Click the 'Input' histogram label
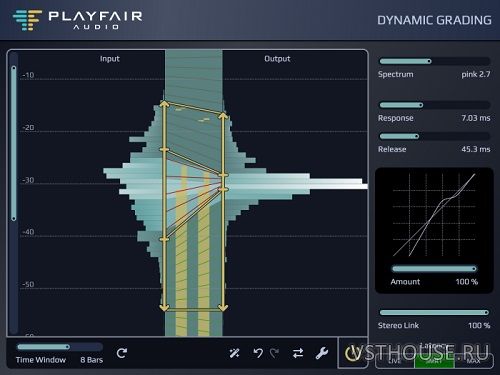Viewport: 500px width, 375px height. (x=110, y=59)
